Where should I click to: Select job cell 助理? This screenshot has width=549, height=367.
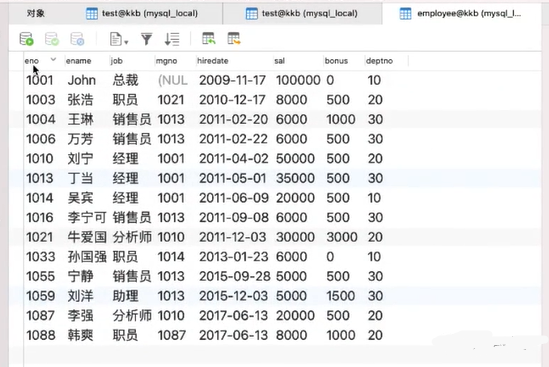tap(125, 296)
